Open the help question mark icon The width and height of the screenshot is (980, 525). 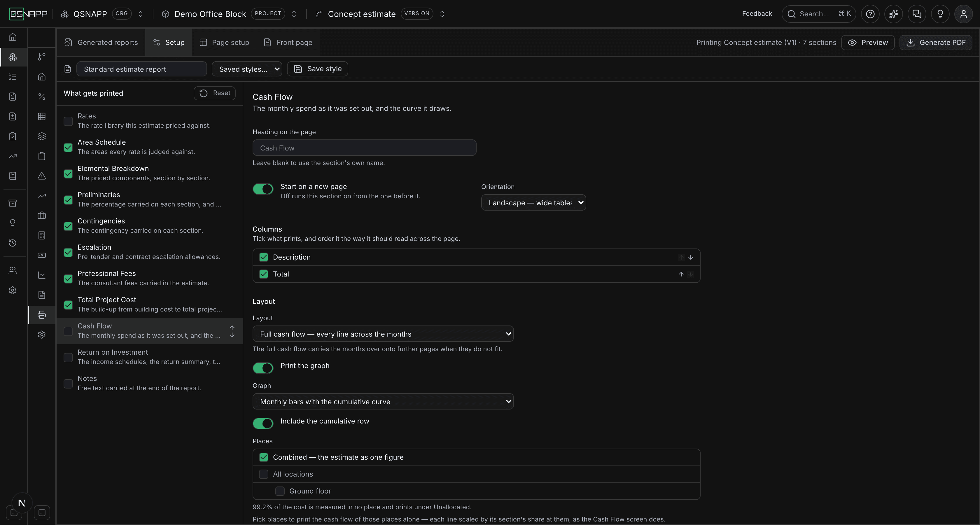click(870, 14)
